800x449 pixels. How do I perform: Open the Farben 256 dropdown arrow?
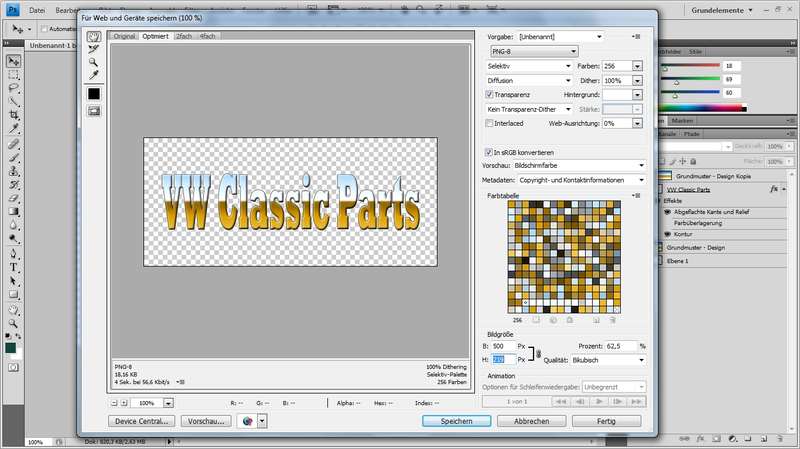point(637,66)
